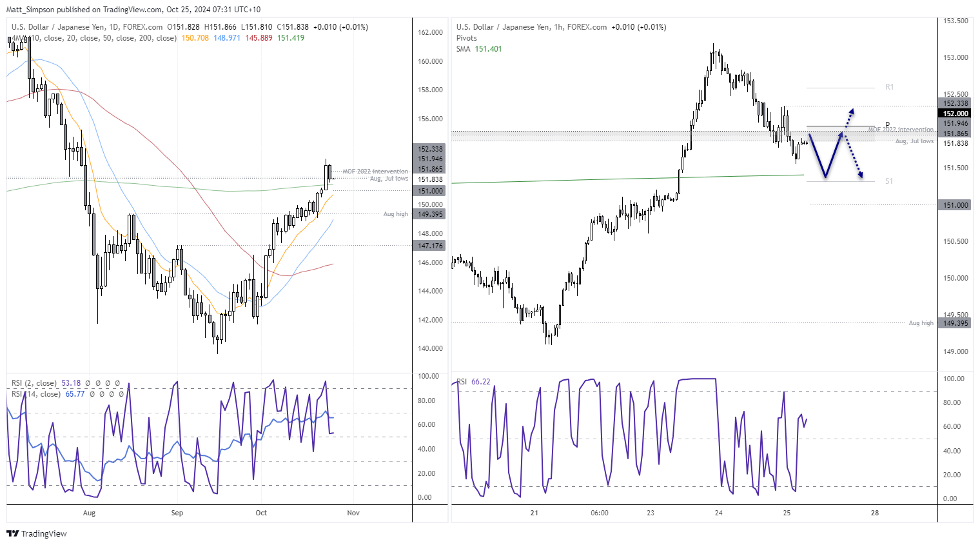980x545 pixels.
Task: Click the MOF 2022 intervention label on the daily chart
Action: tap(375, 172)
